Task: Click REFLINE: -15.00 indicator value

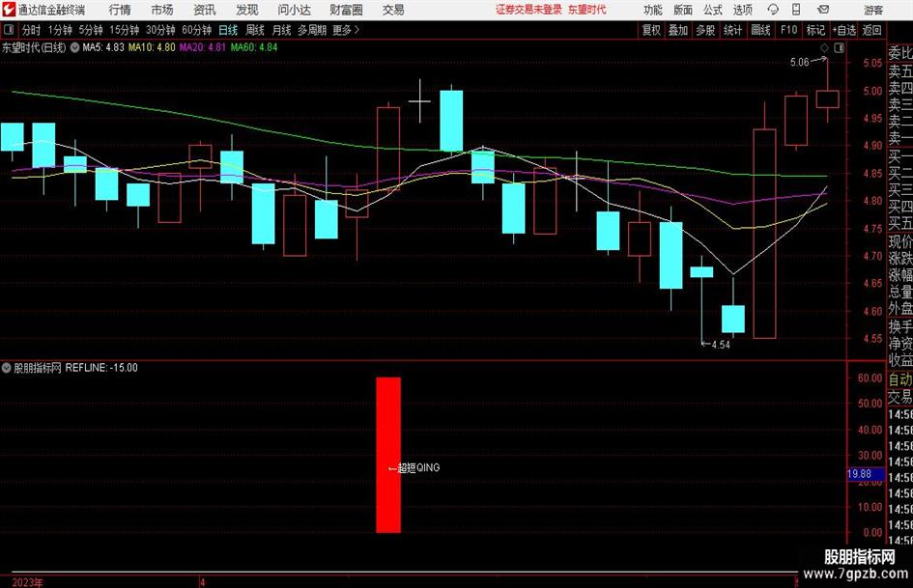Action: (x=101, y=368)
